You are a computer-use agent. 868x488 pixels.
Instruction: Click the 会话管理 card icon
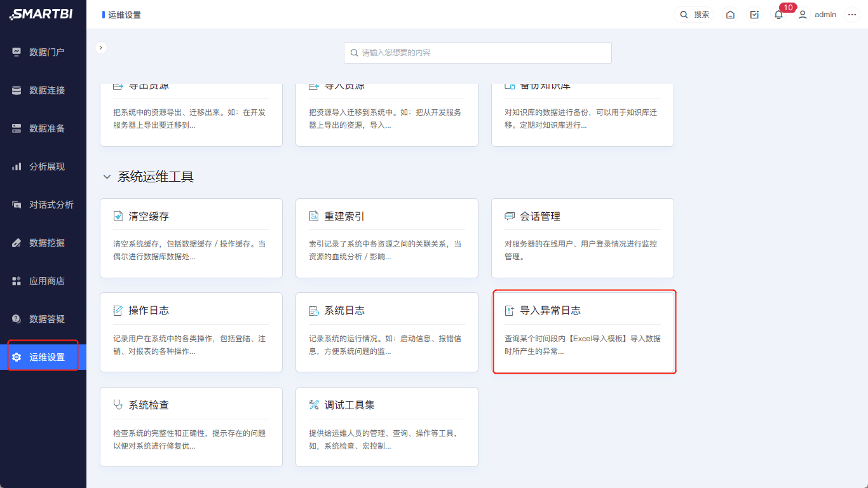pos(510,217)
